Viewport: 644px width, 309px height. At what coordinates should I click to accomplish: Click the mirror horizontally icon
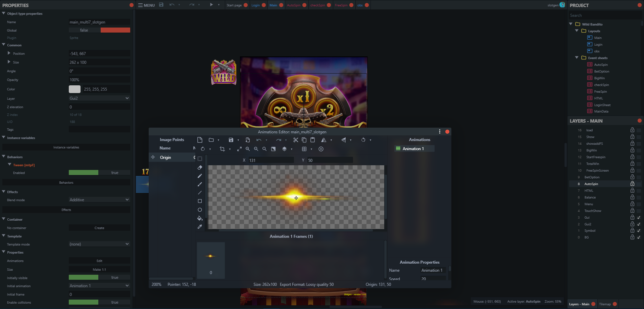tap(324, 140)
